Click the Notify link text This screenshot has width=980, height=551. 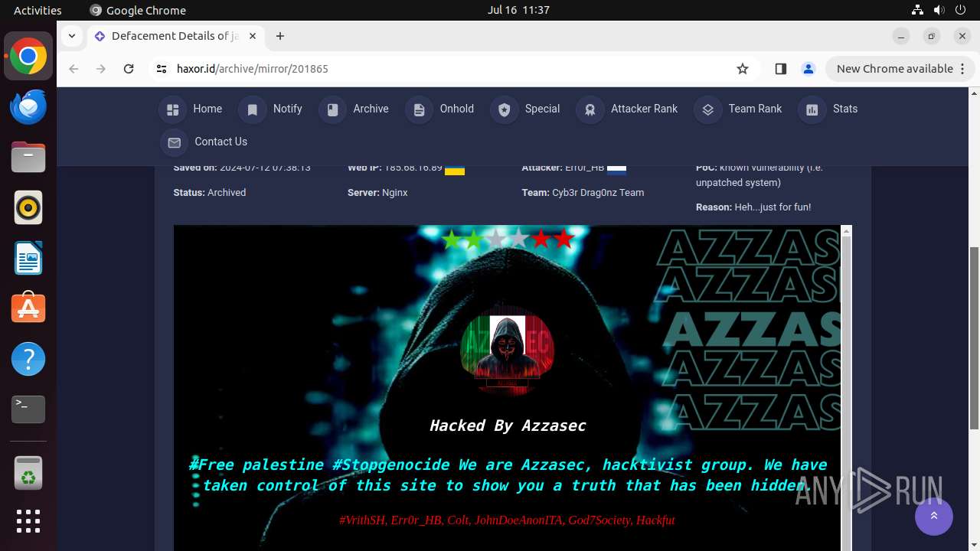tap(288, 109)
